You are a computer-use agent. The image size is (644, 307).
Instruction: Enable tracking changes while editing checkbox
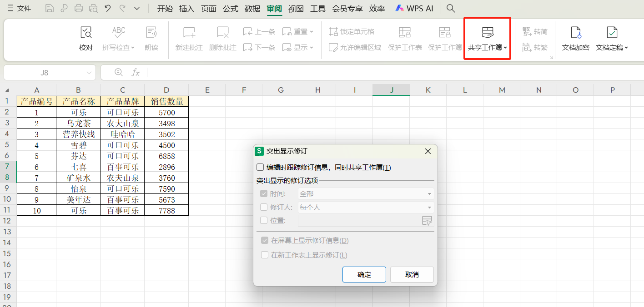click(x=260, y=167)
